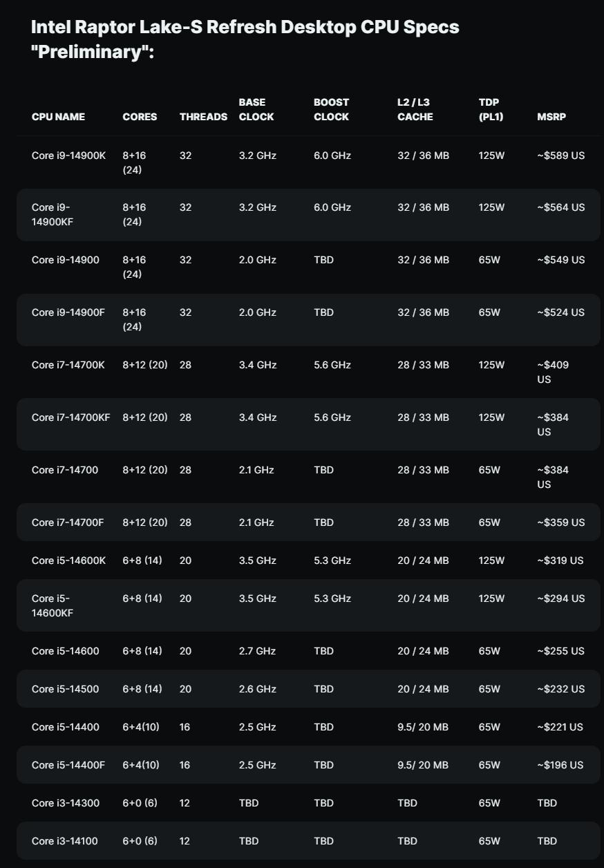The width and height of the screenshot is (604, 868).
Task: Click the CORES column header
Action: tap(140, 117)
